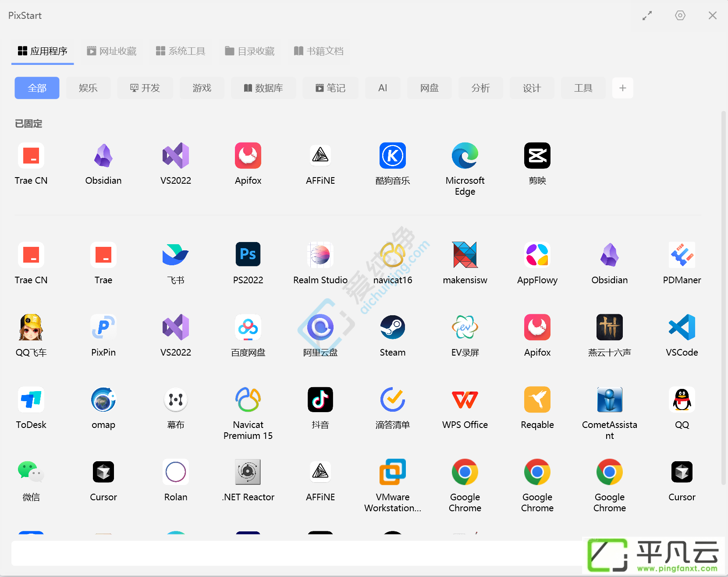
Task: Launch pinned Apifox icon
Action: [x=248, y=156]
